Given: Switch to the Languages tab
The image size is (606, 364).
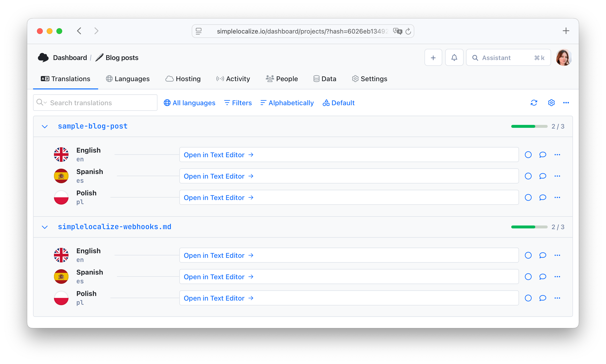Looking at the screenshot, I should [128, 79].
